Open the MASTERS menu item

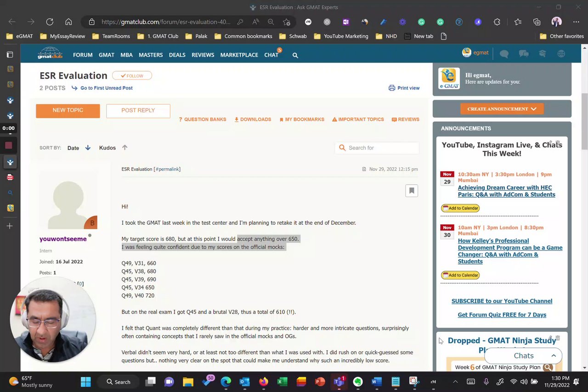(151, 55)
